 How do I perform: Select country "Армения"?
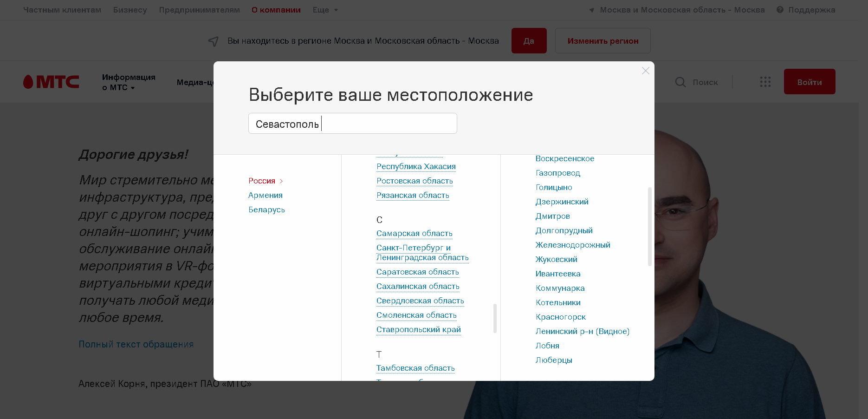point(266,195)
